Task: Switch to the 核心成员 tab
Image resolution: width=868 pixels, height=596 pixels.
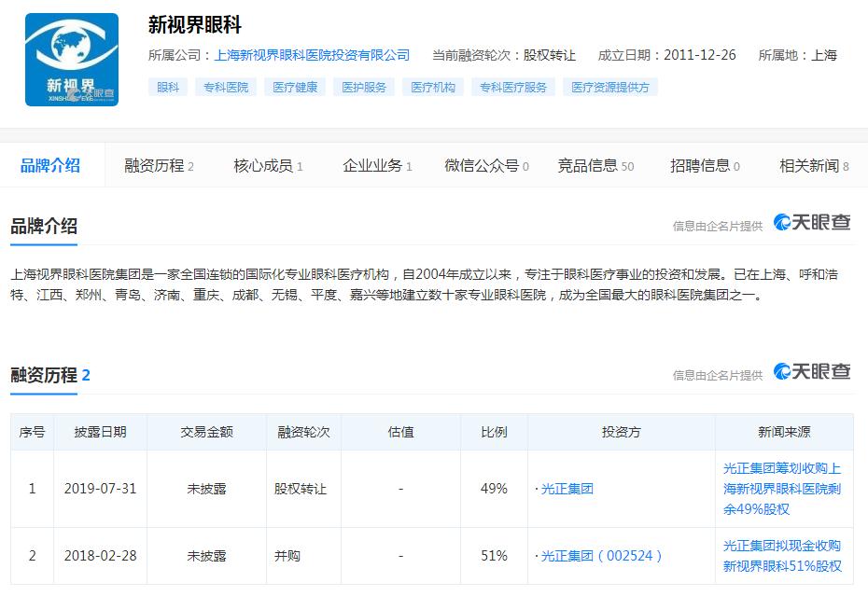Action: point(268,165)
